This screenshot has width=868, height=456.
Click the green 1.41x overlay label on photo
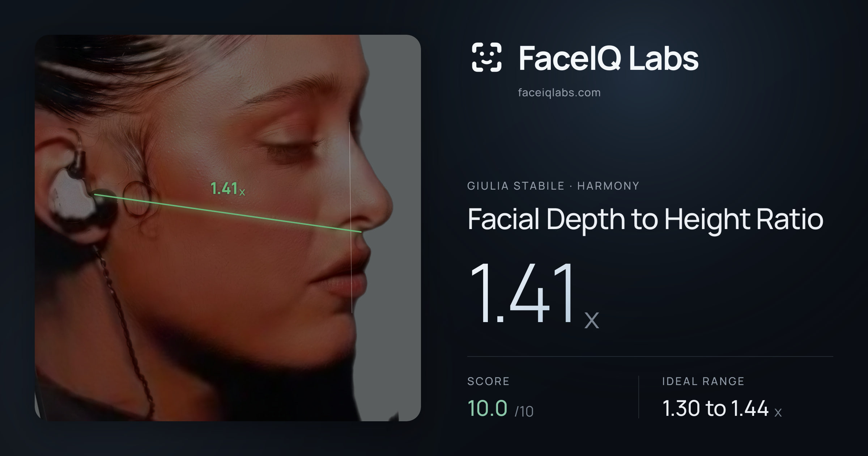click(228, 189)
